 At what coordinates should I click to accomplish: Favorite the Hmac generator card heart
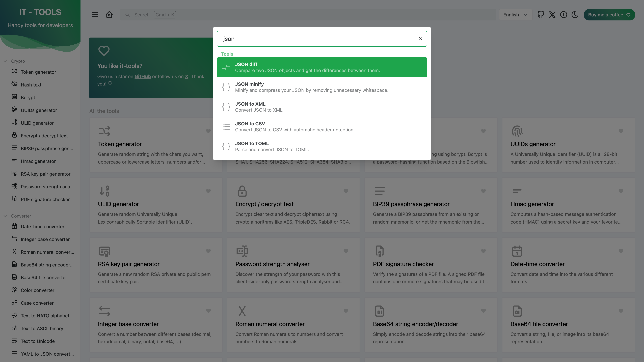coord(621,191)
